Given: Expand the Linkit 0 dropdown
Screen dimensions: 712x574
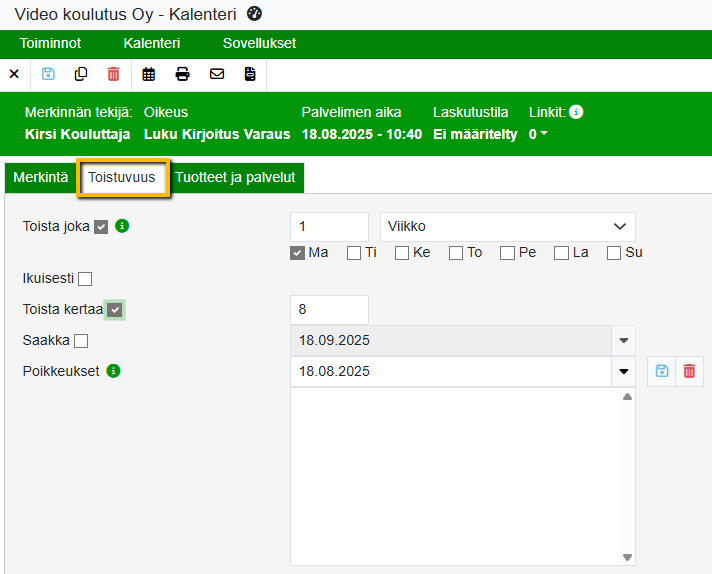Looking at the screenshot, I should click(x=538, y=134).
